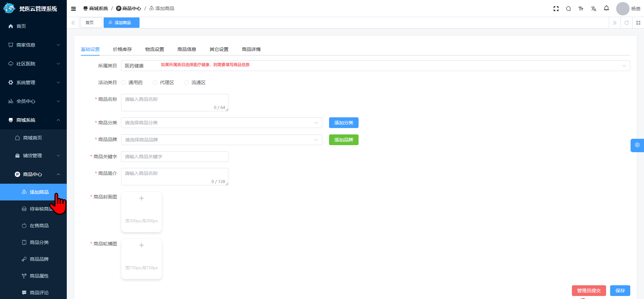The image size is (644, 299).
Task: Open the search magnifier icon
Action: point(568,9)
